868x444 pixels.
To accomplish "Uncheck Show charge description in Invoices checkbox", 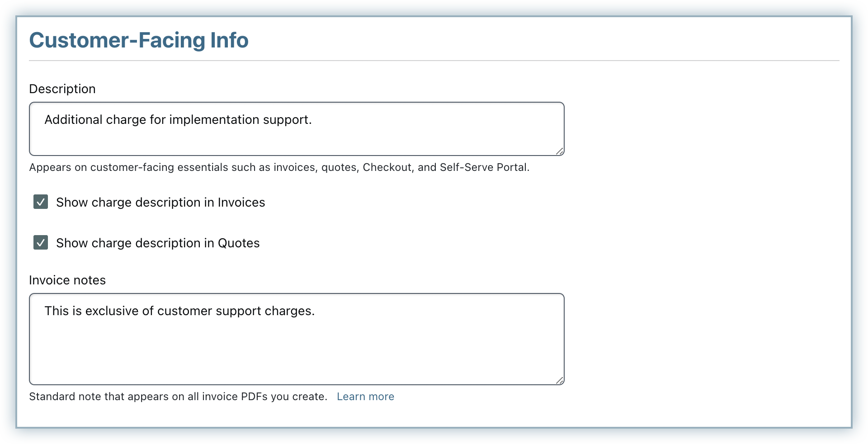I will pos(41,202).
